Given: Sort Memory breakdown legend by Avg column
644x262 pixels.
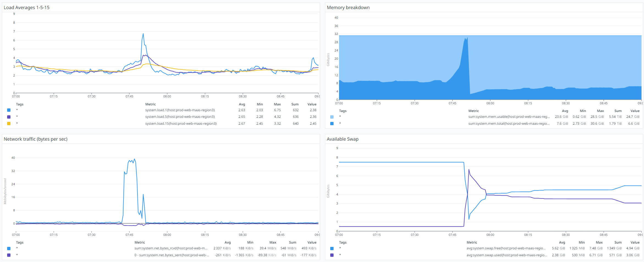Looking at the screenshot, I should (565, 111).
